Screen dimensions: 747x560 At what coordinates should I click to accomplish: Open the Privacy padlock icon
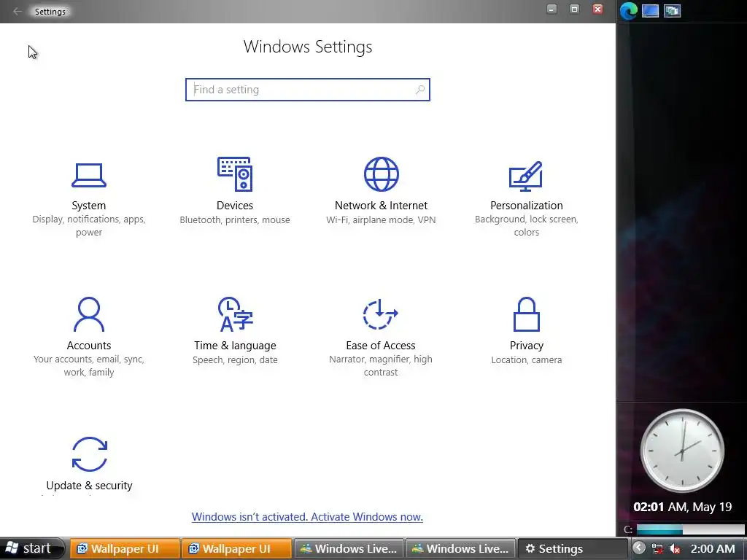coord(527,314)
